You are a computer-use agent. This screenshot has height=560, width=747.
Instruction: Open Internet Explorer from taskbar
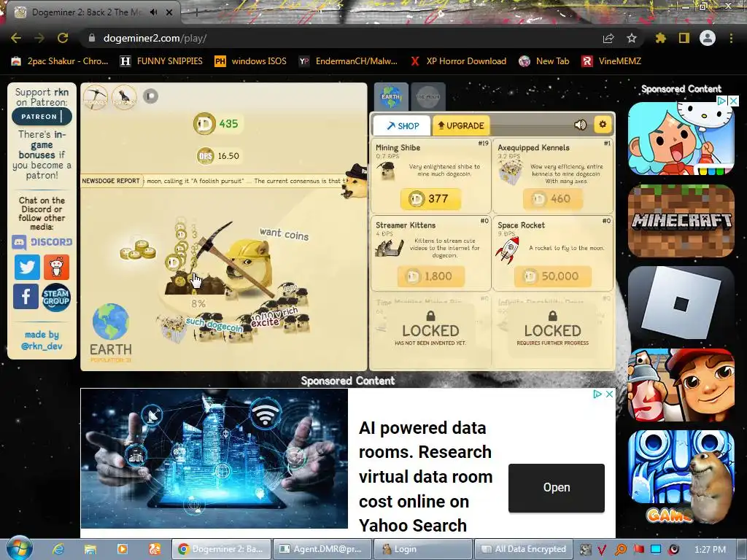coord(58,549)
